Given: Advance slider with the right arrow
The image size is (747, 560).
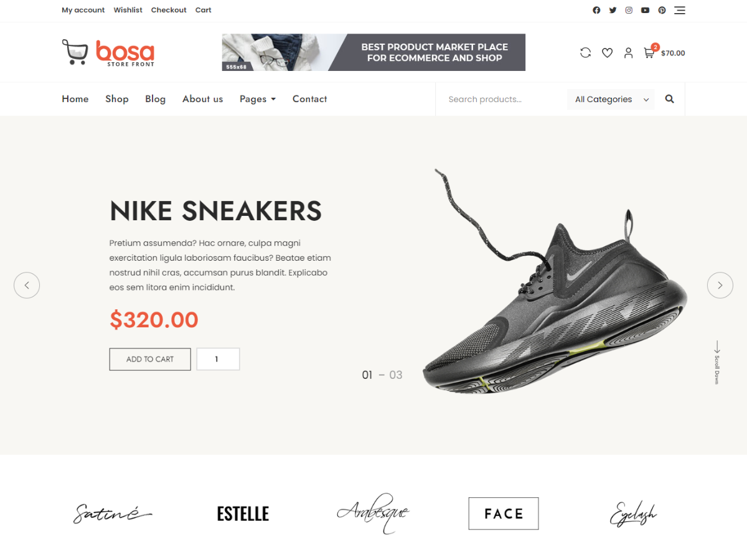Looking at the screenshot, I should coord(720,285).
